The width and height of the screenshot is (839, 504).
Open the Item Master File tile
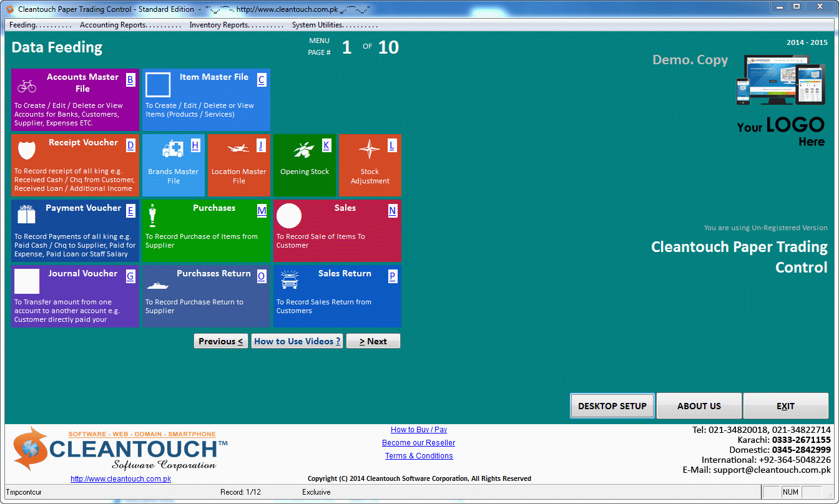point(206,100)
